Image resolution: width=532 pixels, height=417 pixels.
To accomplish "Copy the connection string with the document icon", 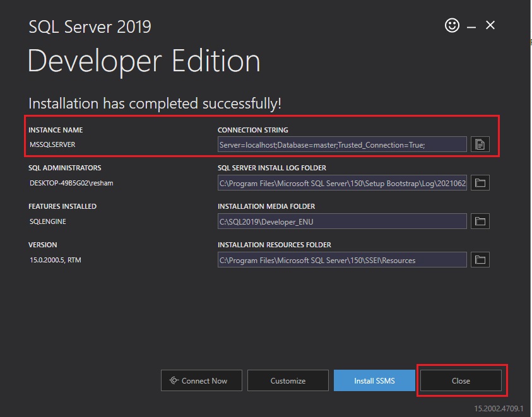I will coord(480,144).
